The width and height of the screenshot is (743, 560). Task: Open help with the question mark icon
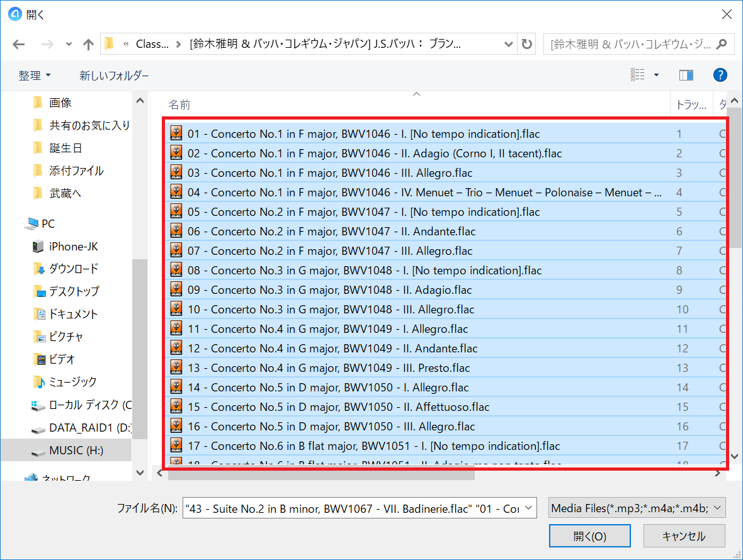click(720, 75)
